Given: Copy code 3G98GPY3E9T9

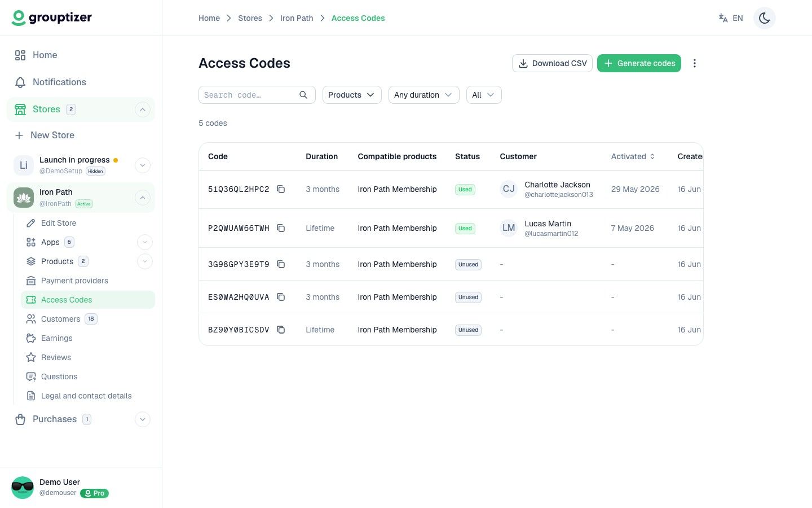Looking at the screenshot, I should (281, 264).
